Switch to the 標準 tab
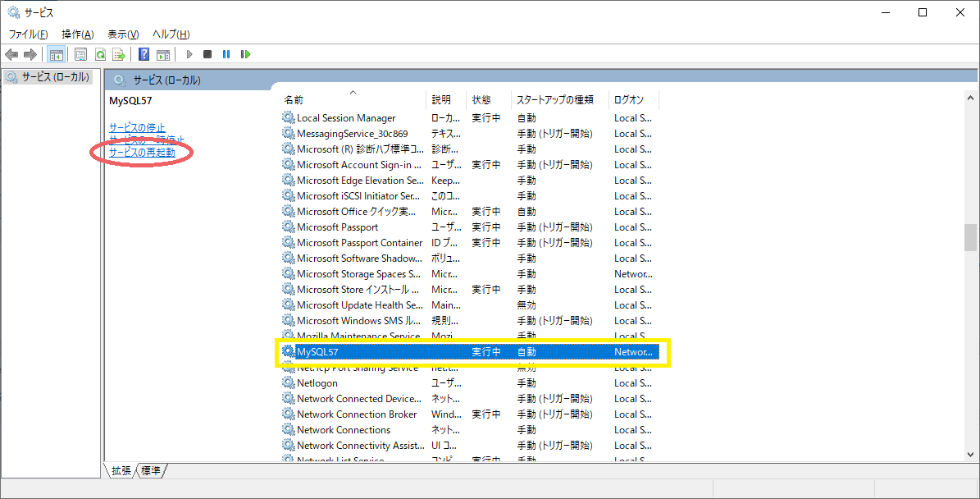980x499 pixels. (x=151, y=470)
